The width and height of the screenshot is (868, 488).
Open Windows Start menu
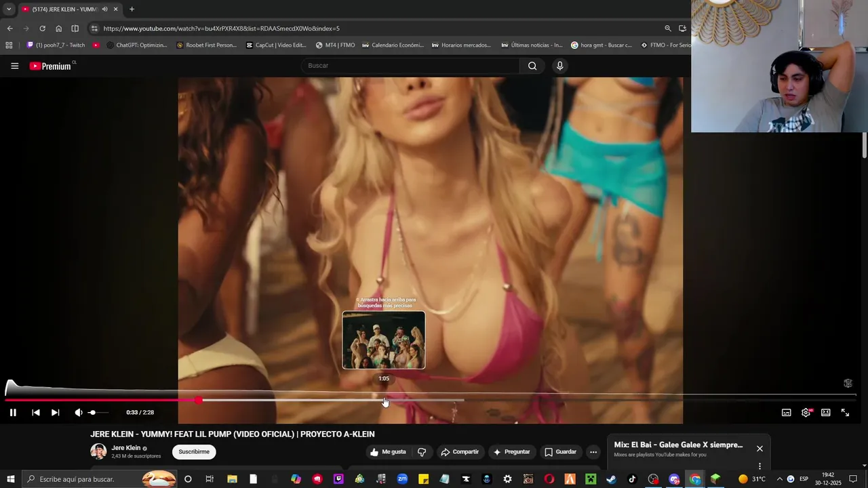click(11, 479)
